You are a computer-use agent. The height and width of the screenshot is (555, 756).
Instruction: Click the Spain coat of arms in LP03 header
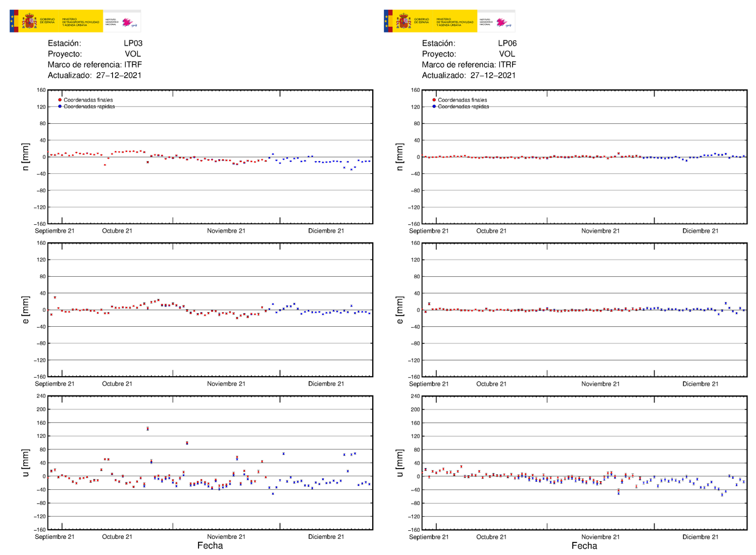[x=29, y=21]
